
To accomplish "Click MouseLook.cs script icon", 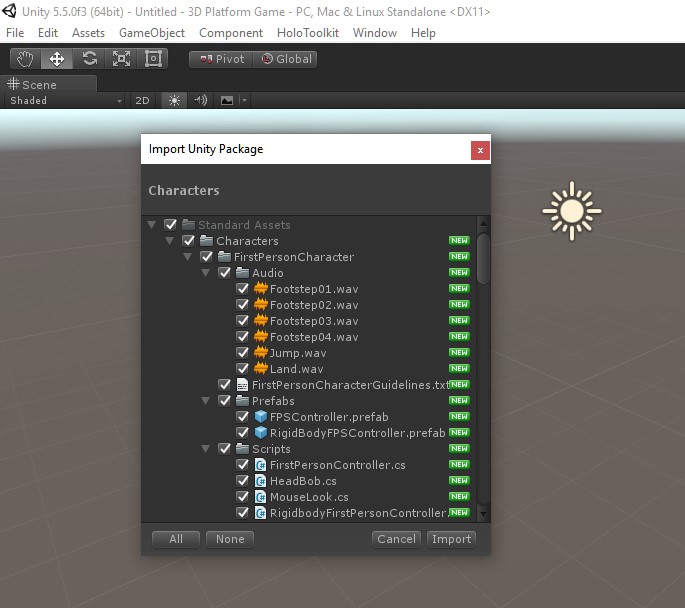I will tap(260, 497).
